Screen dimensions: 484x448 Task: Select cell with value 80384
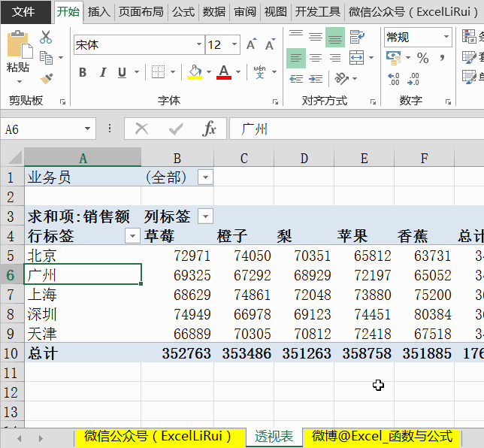click(424, 314)
